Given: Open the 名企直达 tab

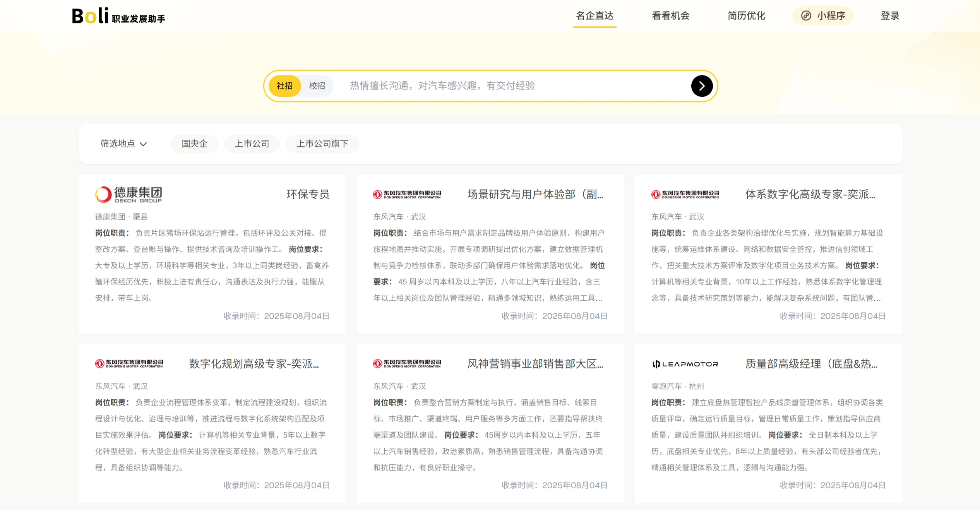Looking at the screenshot, I should pos(595,16).
